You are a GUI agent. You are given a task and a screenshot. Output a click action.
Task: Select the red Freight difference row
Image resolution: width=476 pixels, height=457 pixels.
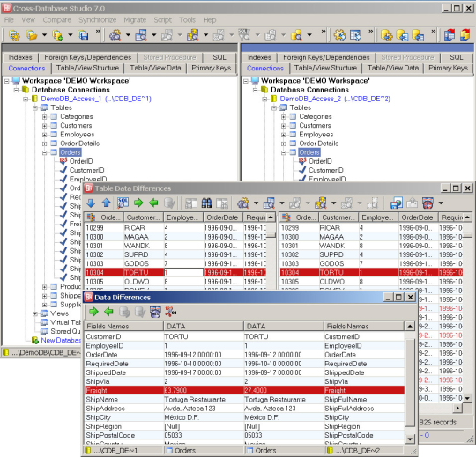(x=244, y=390)
